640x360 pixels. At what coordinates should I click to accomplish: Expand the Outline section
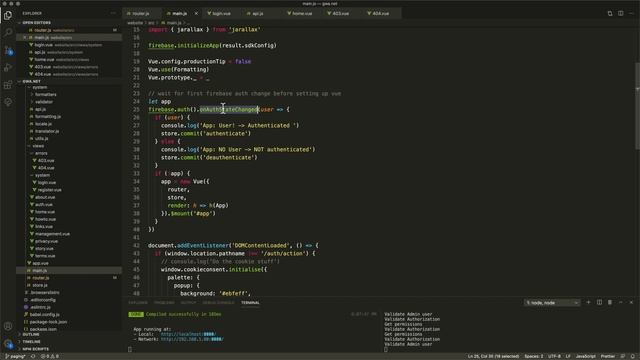31,335
